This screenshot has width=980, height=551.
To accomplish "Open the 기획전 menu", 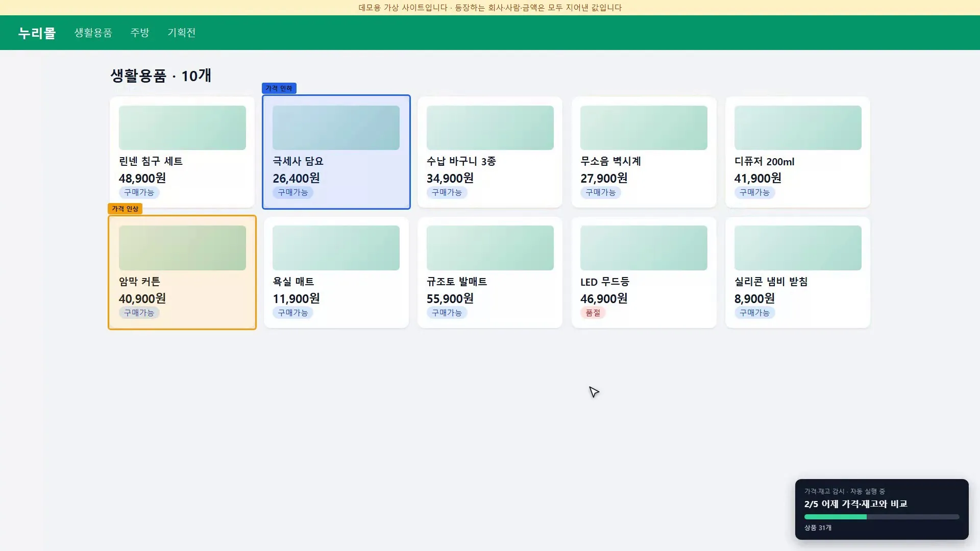I will coord(182,33).
